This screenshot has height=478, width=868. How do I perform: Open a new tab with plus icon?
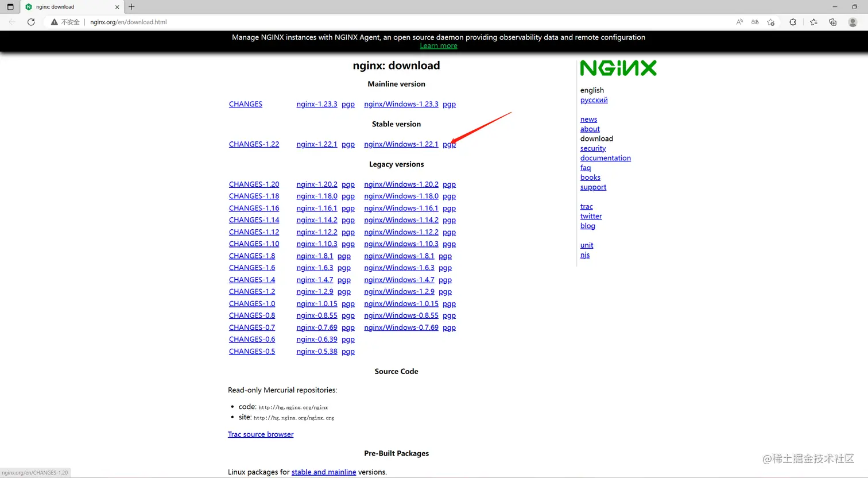131,7
